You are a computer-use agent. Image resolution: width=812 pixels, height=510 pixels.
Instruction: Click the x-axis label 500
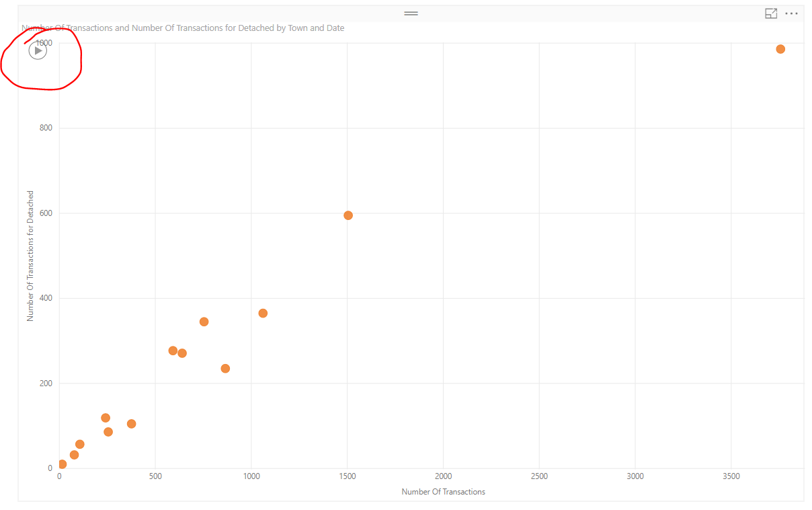point(155,476)
